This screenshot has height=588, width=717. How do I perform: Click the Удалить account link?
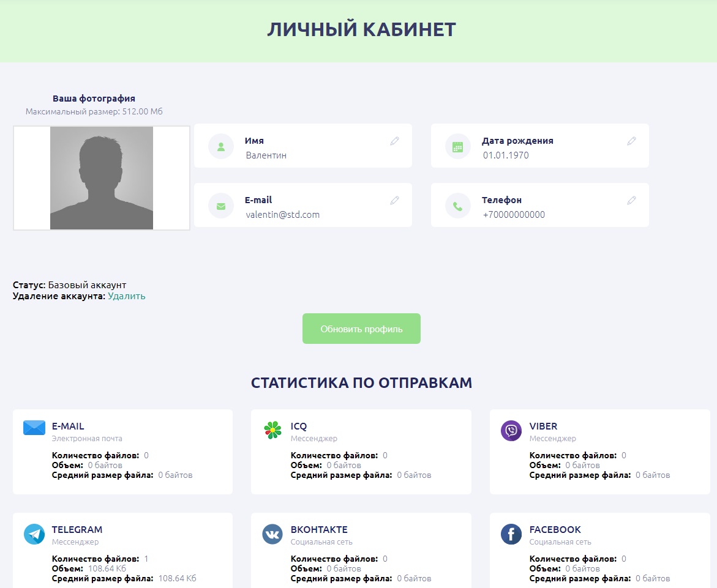127,296
